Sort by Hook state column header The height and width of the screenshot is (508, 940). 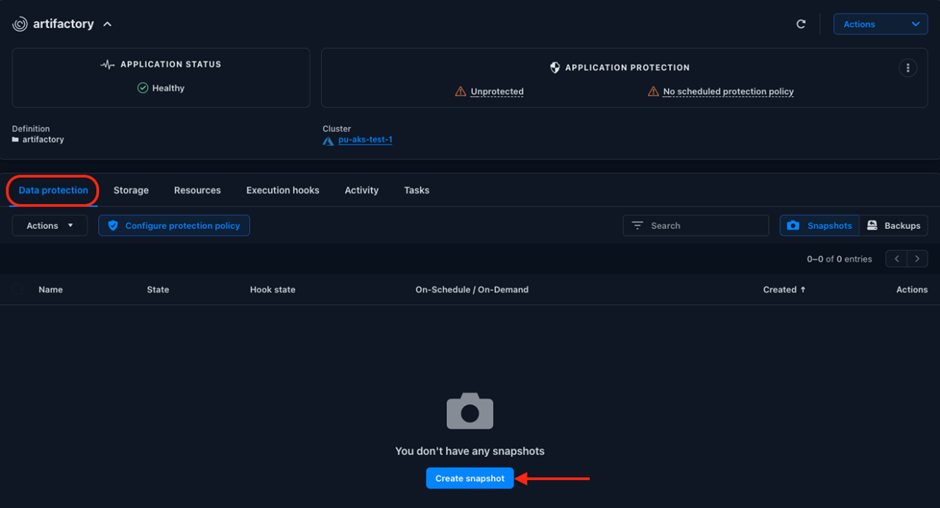(273, 290)
